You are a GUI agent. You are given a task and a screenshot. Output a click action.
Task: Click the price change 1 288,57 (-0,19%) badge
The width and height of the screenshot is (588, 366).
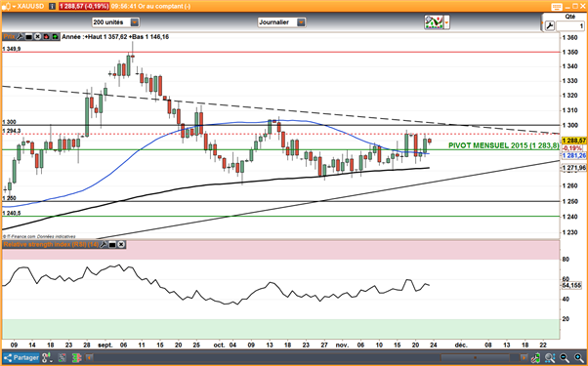(x=84, y=7)
